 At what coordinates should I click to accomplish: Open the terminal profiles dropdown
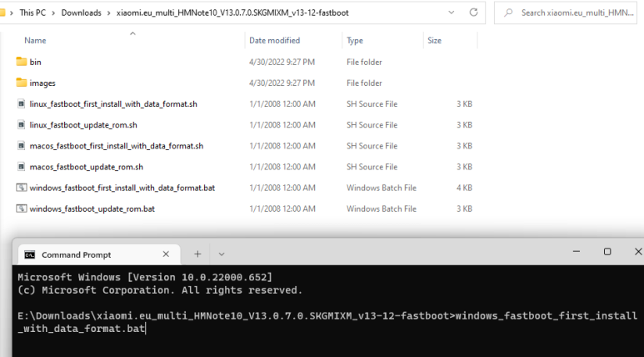222,254
